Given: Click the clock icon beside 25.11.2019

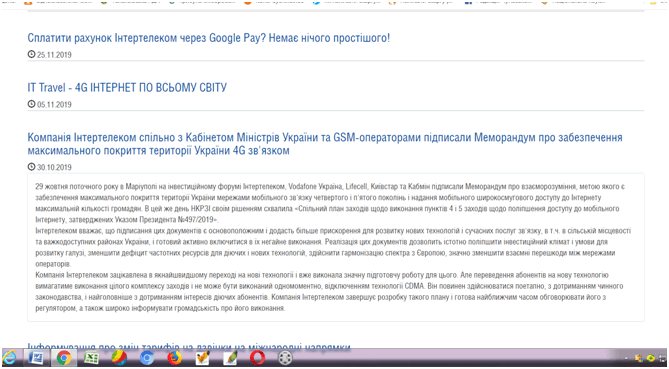Looking at the screenshot, I should click(31, 54).
